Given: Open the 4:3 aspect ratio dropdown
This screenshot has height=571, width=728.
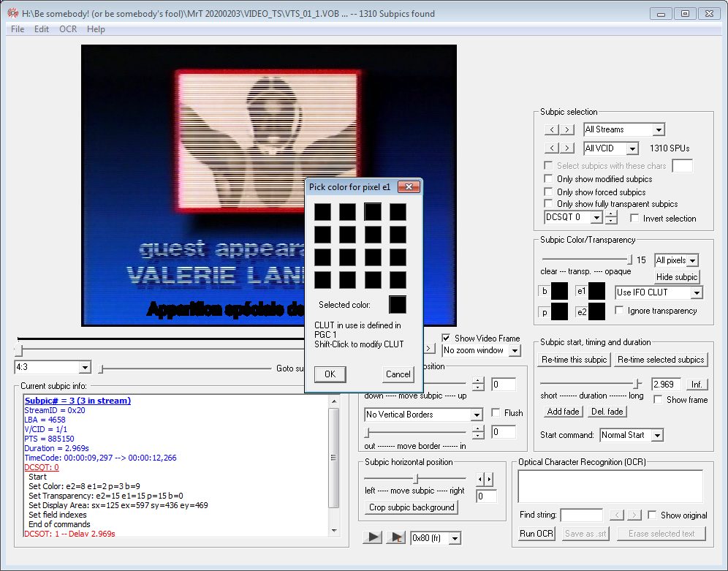Looking at the screenshot, I should tap(85, 367).
